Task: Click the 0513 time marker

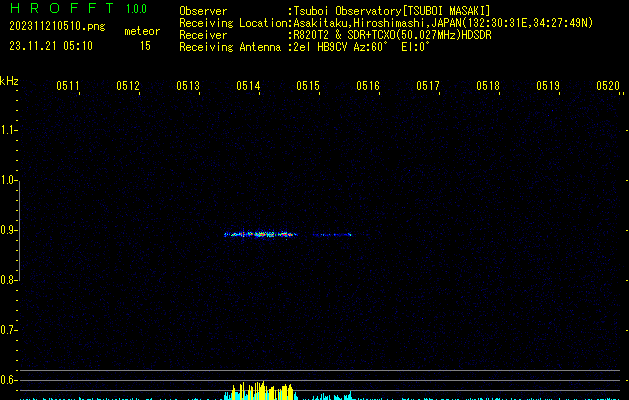Action: pos(188,87)
